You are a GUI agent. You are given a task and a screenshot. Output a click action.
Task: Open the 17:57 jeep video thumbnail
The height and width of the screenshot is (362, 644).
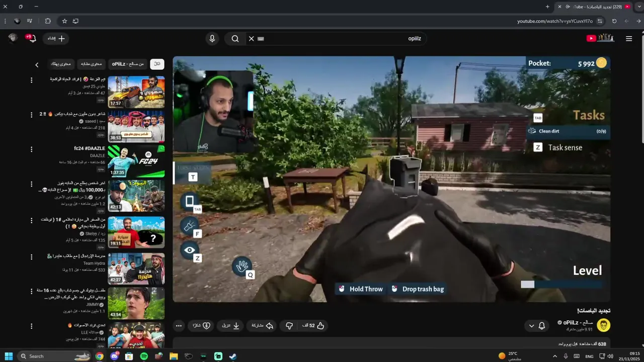point(136,92)
